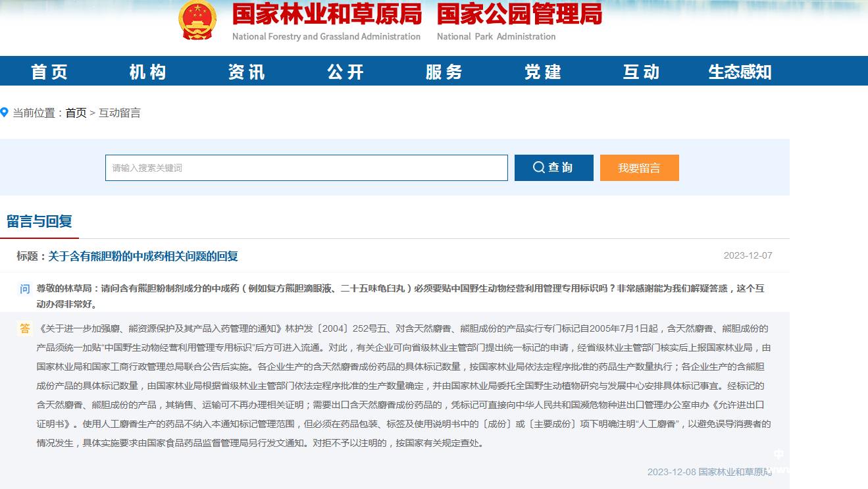Select the 互动 navigation item
Viewport: 868px width, 489px height.
tap(642, 72)
